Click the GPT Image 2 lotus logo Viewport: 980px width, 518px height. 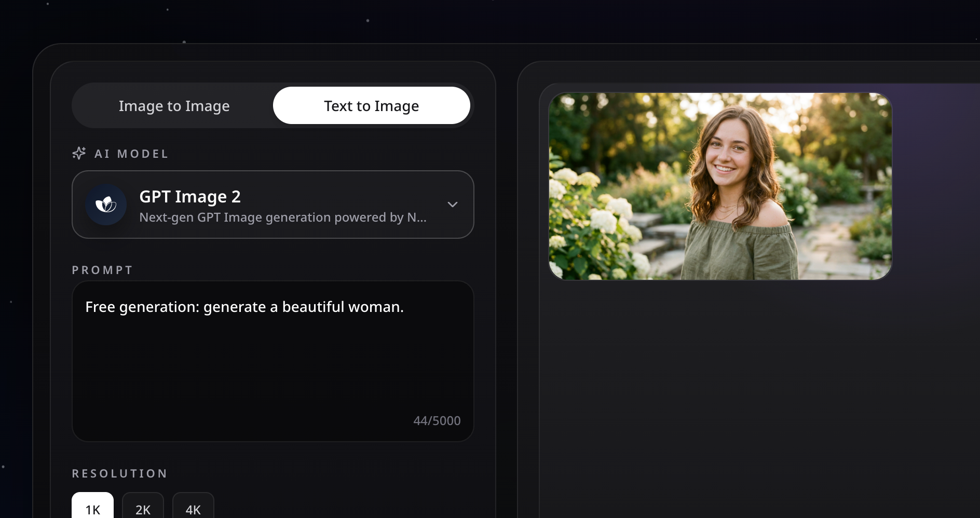(x=106, y=205)
